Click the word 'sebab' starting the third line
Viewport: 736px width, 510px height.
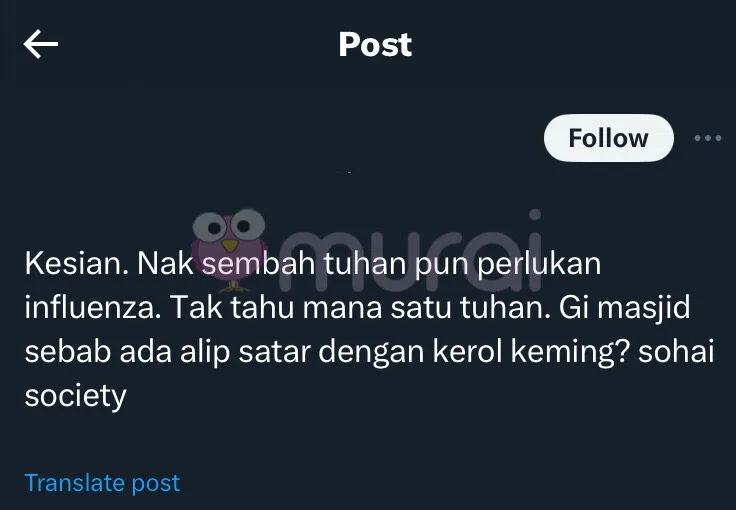(x=68, y=351)
